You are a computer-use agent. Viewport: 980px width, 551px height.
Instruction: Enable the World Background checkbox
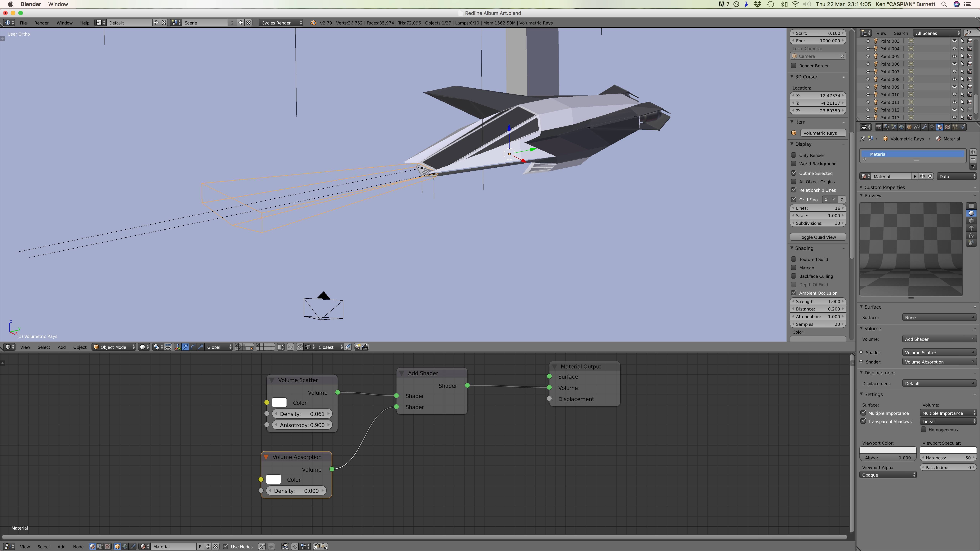pos(794,164)
